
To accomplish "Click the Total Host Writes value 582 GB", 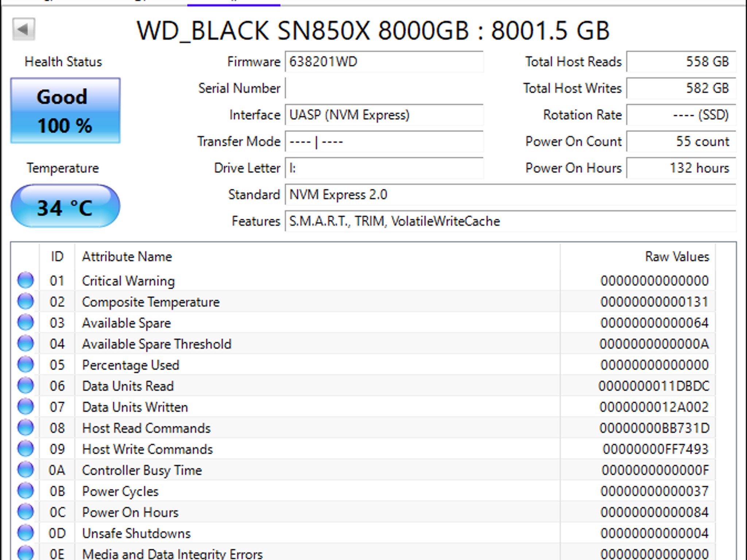I will click(681, 88).
